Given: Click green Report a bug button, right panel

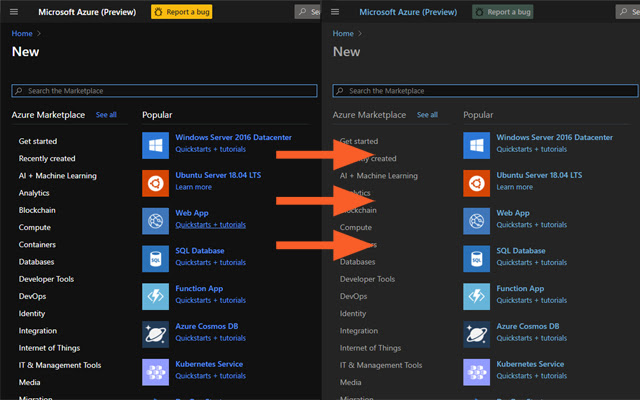Looking at the screenshot, I should coord(503,12).
